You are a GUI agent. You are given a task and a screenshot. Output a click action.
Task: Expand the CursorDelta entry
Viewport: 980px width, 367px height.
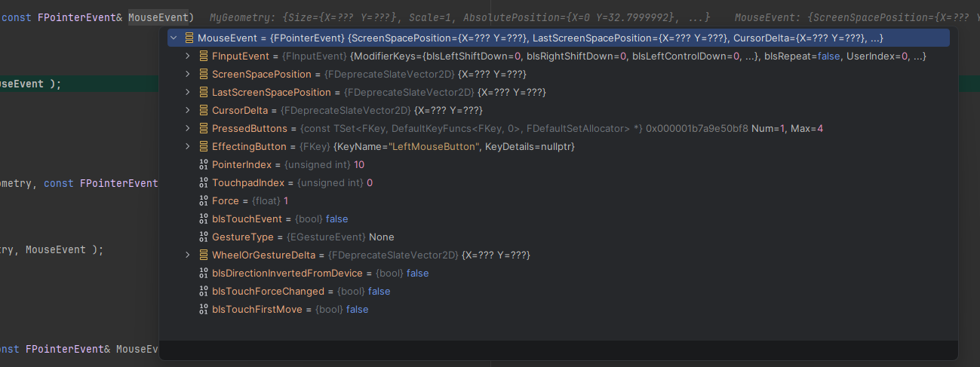pos(188,111)
